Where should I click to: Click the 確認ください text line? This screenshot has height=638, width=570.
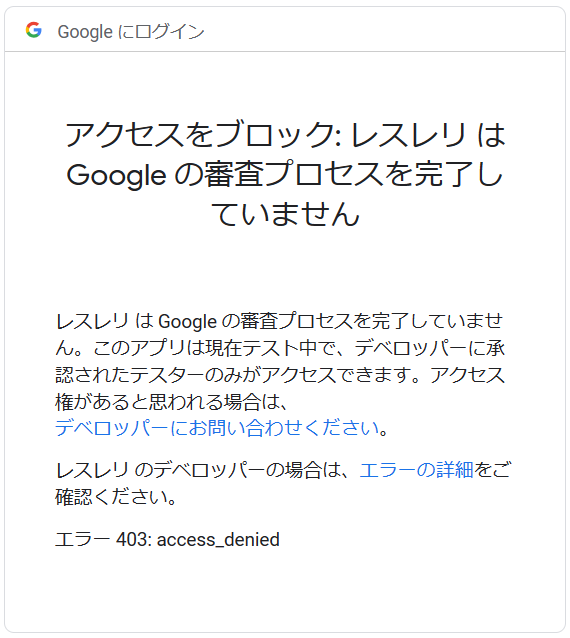point(116,497)
